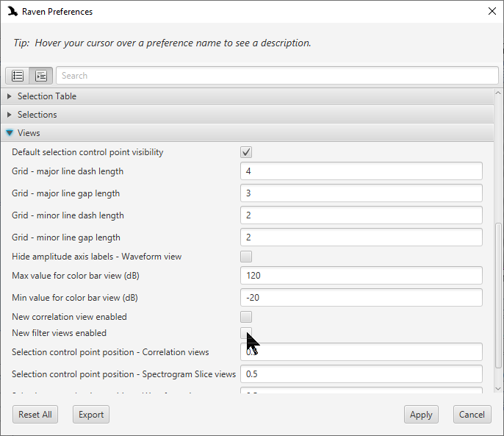
Task: Click the 'Grid - minor line dash length' label
Action: click(68, 215)
